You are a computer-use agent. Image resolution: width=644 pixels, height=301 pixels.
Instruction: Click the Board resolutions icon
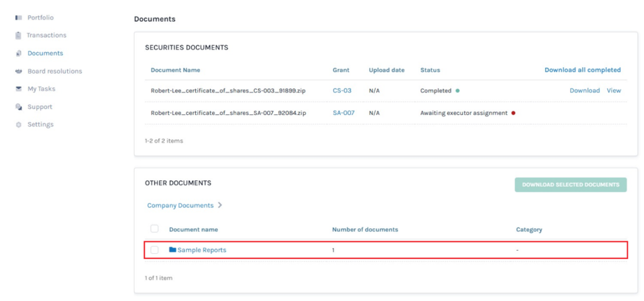(x=19, y=72)
